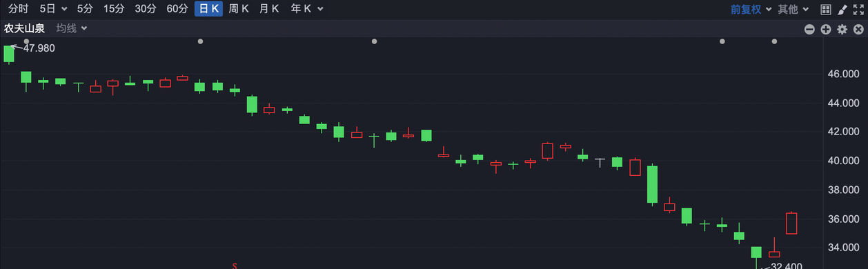Zoom out chart with minus icon

point(809,29)
